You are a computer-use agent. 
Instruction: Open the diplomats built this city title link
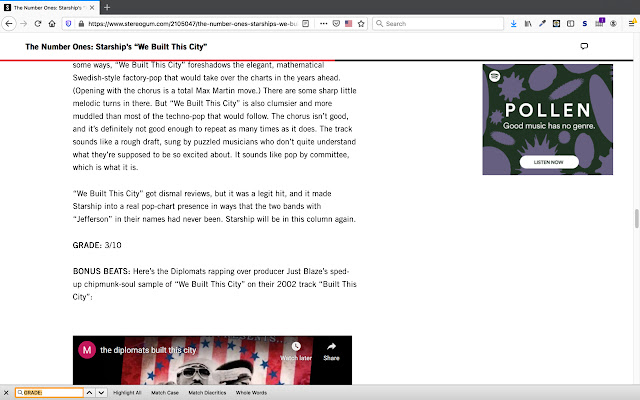[148, 350]
